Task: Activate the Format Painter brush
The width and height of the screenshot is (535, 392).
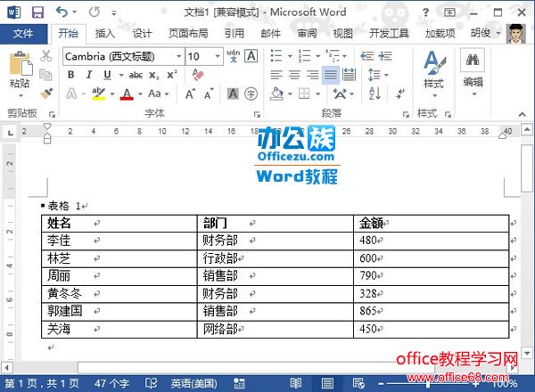Action: pyautogui.click(x=45, y=94)
